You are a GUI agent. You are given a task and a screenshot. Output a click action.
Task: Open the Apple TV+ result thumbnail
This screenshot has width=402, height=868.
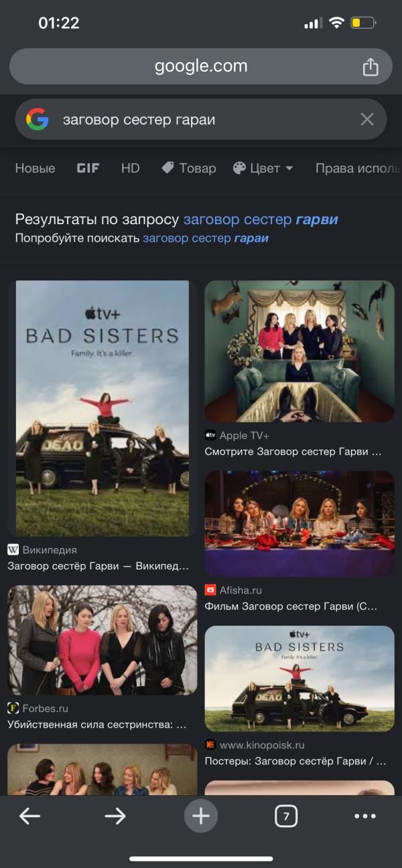pos(299,351)
